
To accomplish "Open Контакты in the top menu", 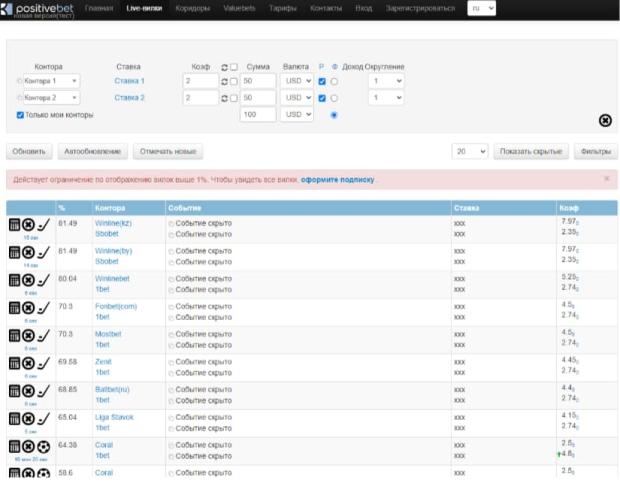I will [326, 8].
